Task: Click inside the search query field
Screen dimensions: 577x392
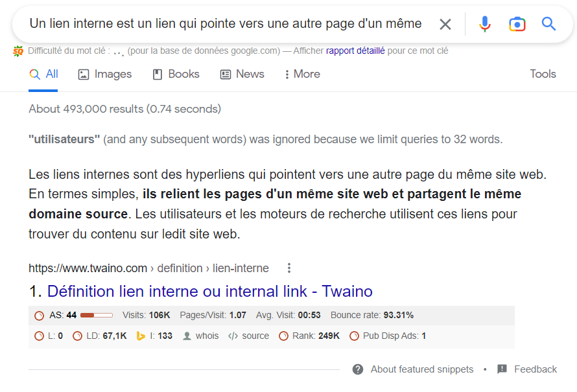Action: point(225,25)
